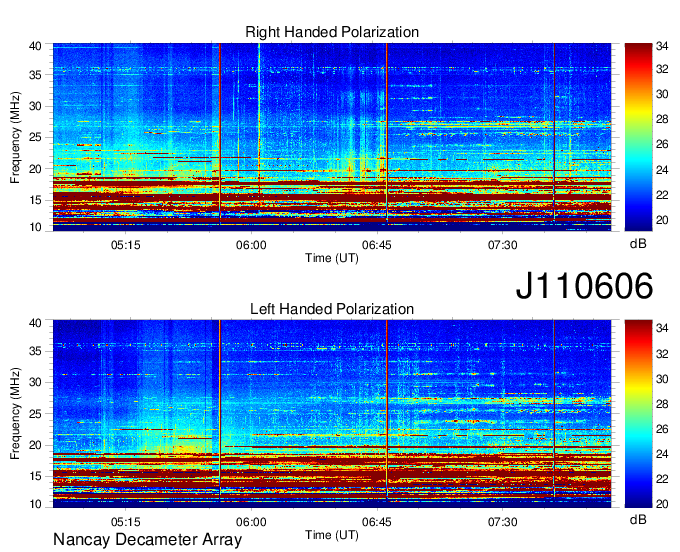Click the 20 MHz tick on the upper plot
Screen dimensions: 680x552
[x=35, y=169]
